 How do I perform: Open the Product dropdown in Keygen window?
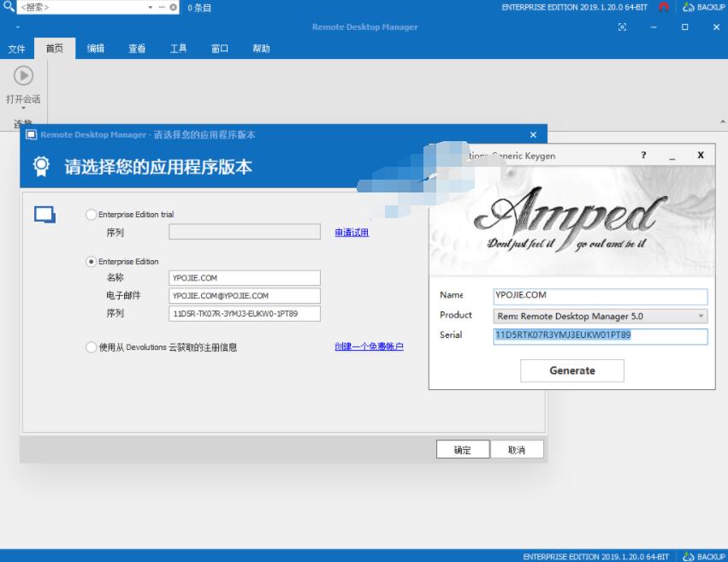tap(601, 316)
